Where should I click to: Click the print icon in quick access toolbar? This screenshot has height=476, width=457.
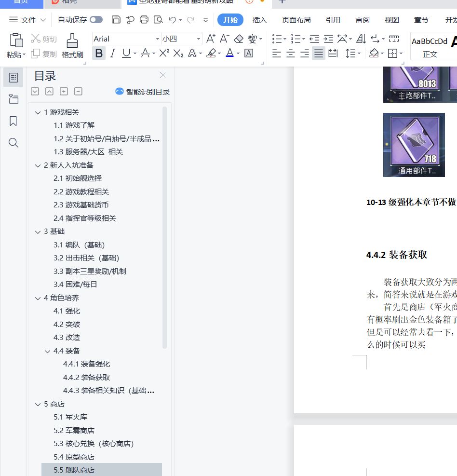coord(144,20)
